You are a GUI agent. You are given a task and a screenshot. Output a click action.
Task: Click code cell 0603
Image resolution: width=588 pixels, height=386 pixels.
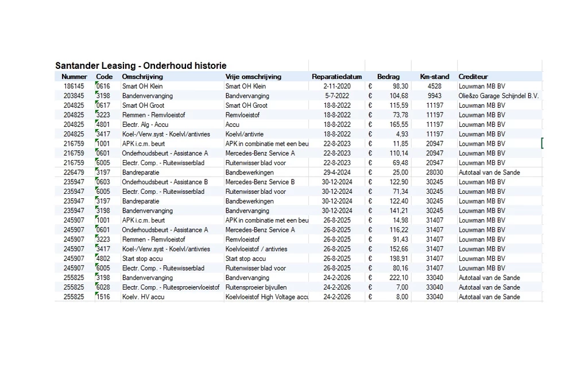pos(103,182)
